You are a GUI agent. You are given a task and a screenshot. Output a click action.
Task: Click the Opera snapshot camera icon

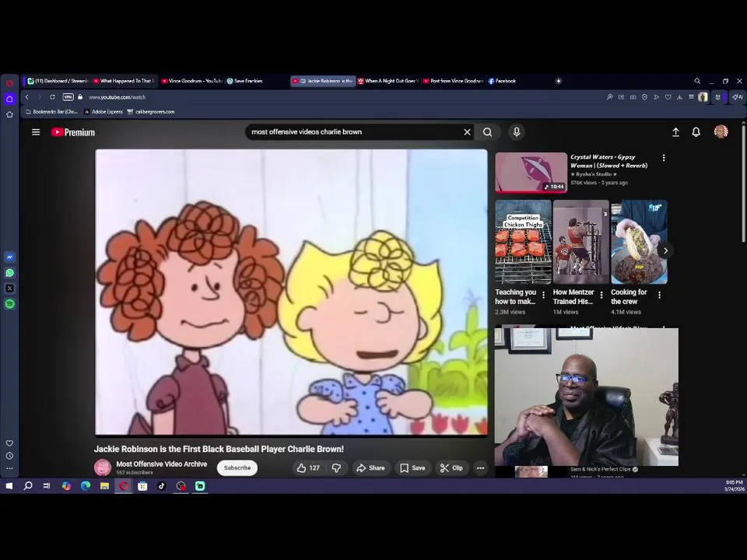[x=633, y=97]
